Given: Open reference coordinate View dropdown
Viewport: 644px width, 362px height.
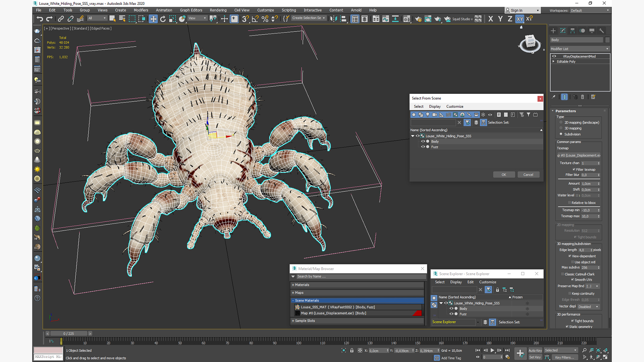Looking at the screenshot, I should click(x=197, y=18).
